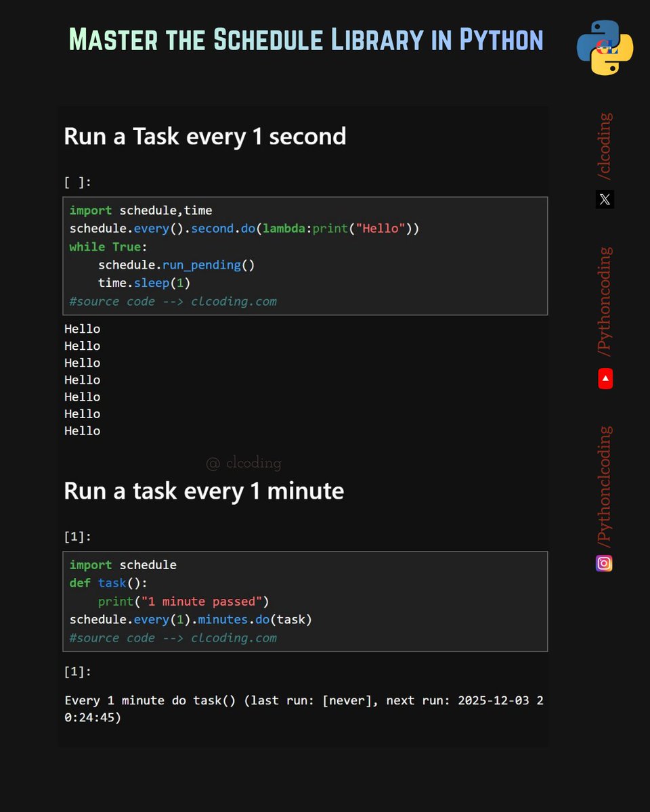This screenshot has height=812, width=650.
Task: Click the 'import schedule,time' code line
Action: click(x=141, y=210)
